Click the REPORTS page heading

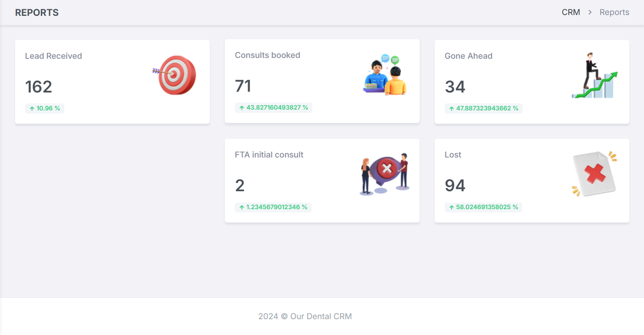(x=37, y=12)
